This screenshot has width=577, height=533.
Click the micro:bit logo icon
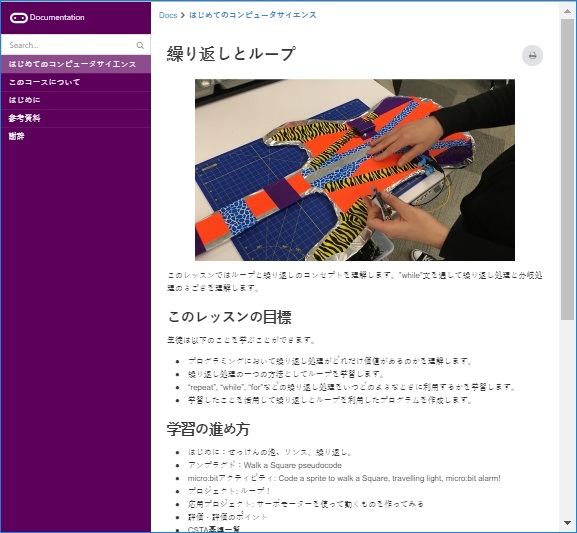(18, 18)
